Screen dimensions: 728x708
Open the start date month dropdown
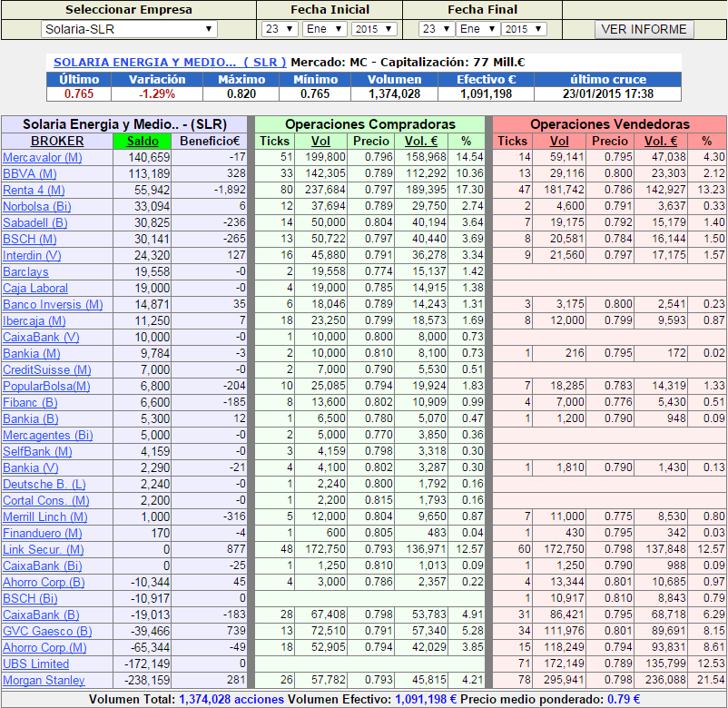[324, 29]
